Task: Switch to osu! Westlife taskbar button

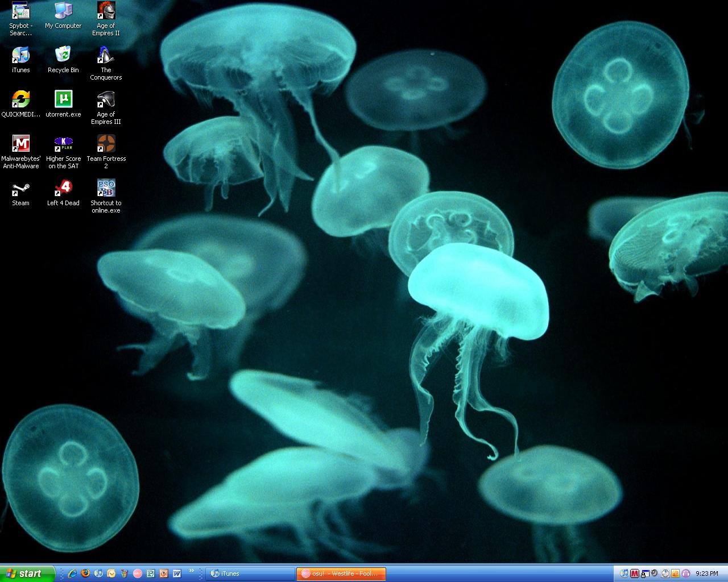Action: tap(341, 573)
